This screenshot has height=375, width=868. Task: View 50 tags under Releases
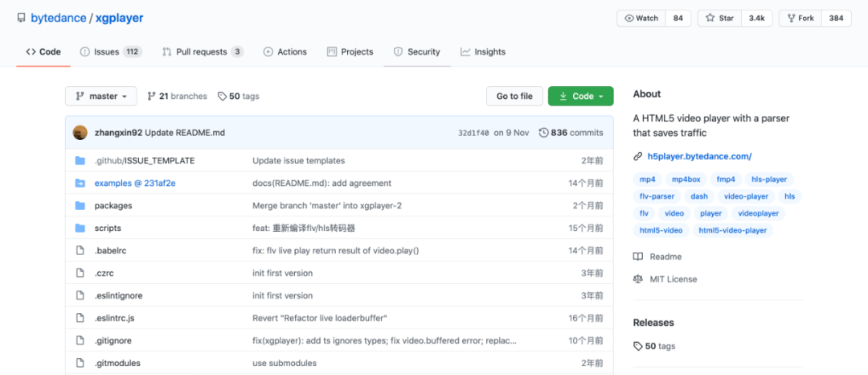tap(654, 346)
